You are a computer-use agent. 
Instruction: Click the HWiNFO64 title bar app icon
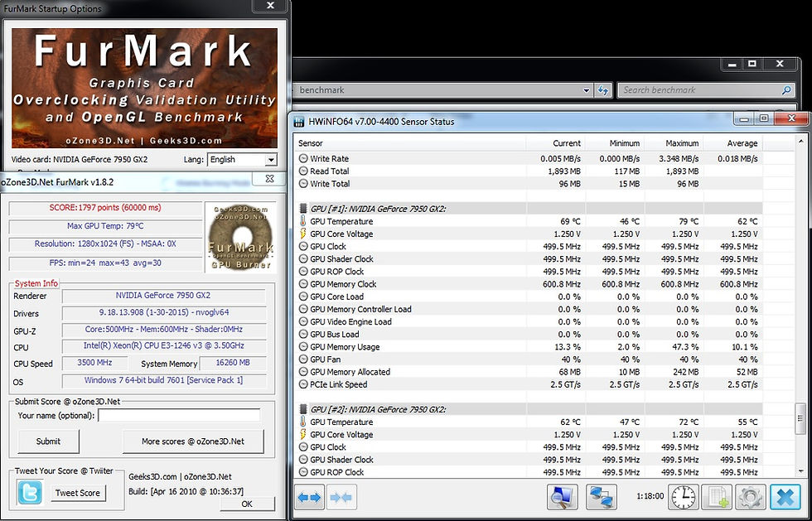(x=299, y=122)
